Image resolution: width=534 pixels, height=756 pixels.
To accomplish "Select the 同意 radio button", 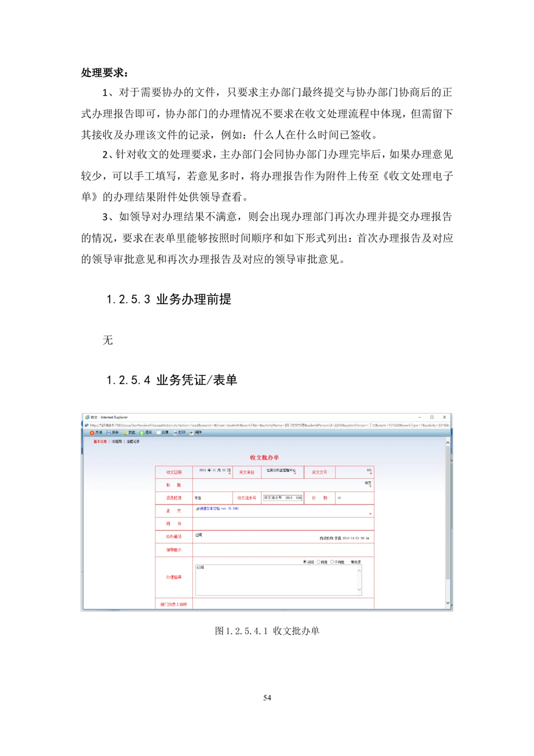I will 318,562.
